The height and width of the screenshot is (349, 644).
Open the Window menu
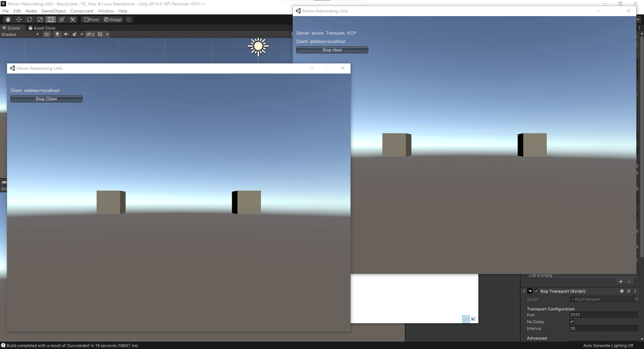click(x=106, y=11)
